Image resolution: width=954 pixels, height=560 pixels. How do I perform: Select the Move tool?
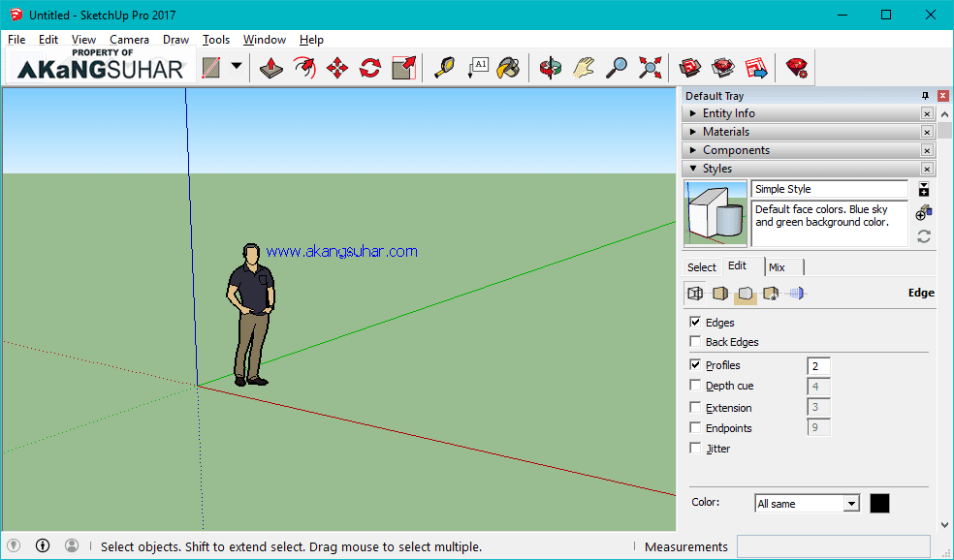(337, 68)
